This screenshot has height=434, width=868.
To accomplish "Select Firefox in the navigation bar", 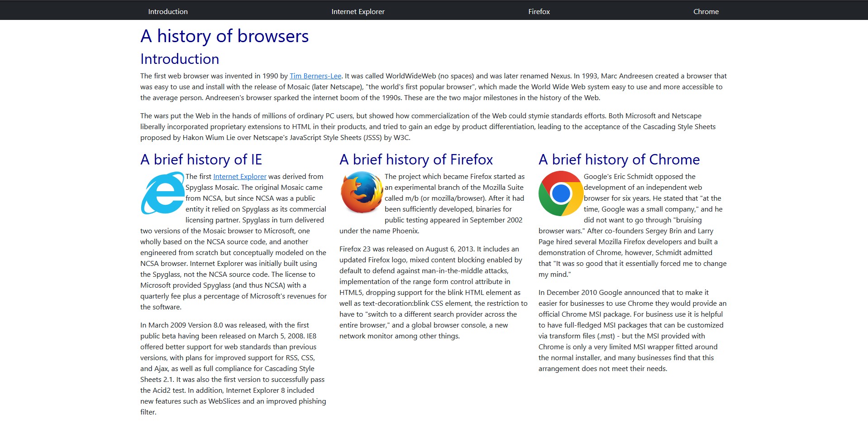I will (539, 12).
